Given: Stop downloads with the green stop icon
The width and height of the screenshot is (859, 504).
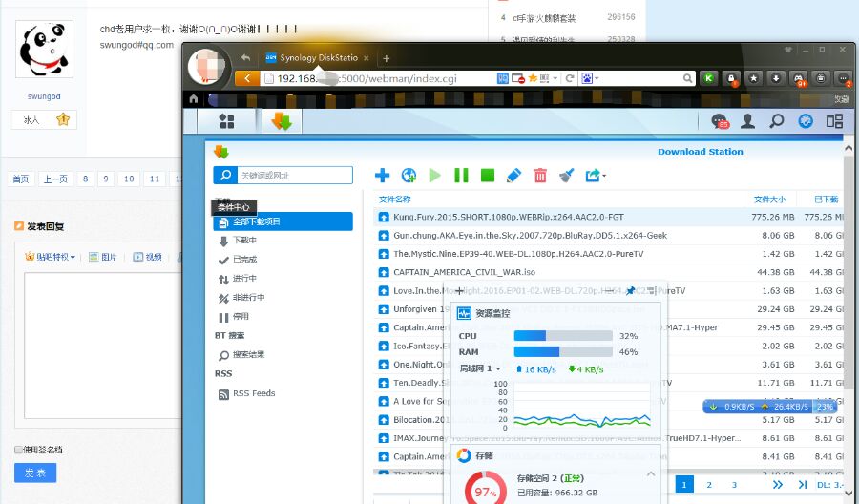Looking at the screenshot, I should point(488,176).
